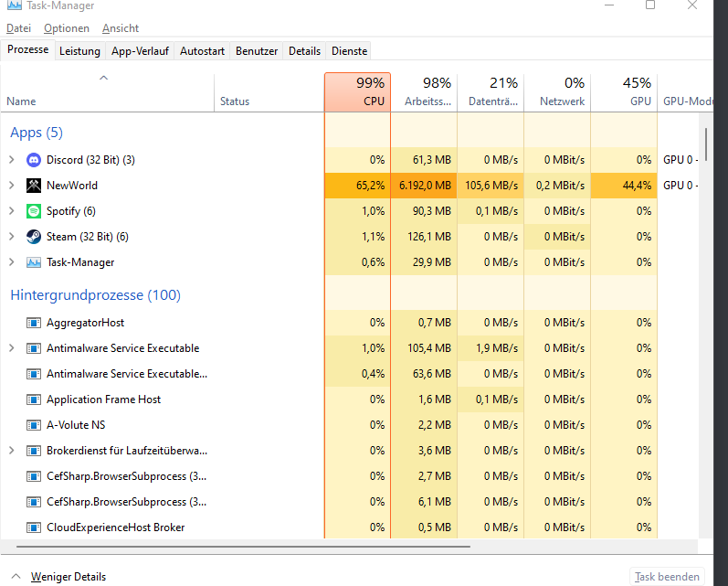This screenshot has width=728, height=586.
Task: Sort by the Arbeitss... memory column header
Action: click(424, 92)
